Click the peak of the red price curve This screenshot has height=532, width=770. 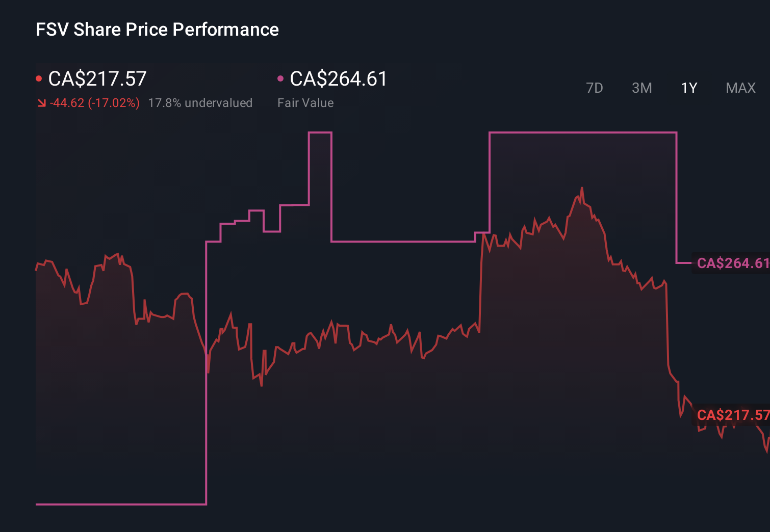coord(581,188)
